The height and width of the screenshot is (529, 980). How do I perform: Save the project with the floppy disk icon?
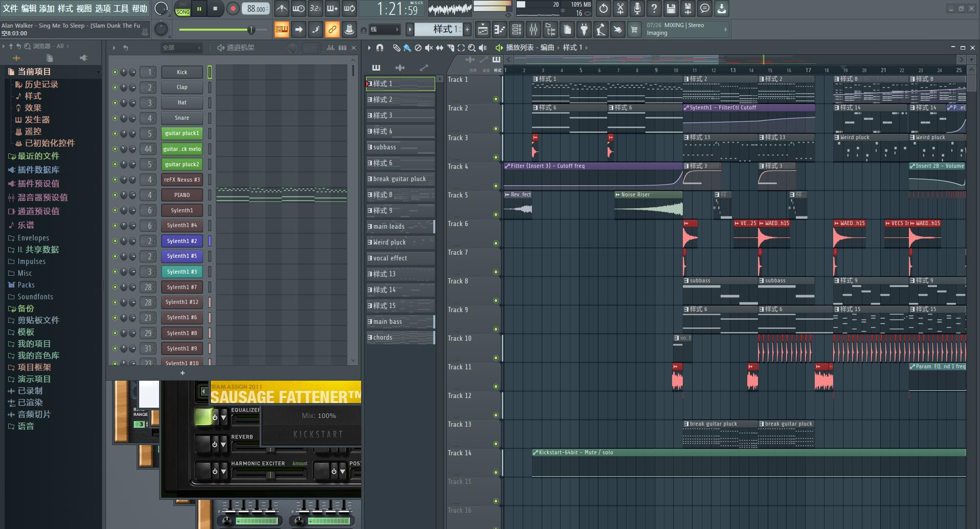tap(671, 9)
